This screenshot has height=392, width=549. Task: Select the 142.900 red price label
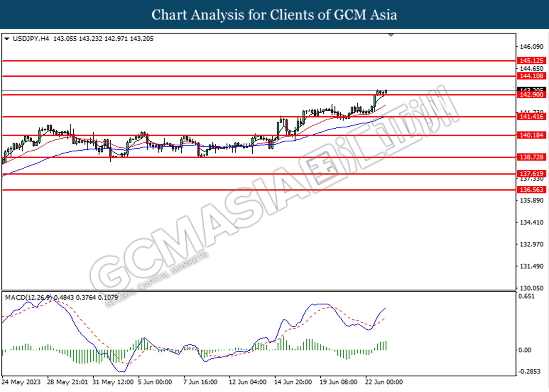click(531, 95)
